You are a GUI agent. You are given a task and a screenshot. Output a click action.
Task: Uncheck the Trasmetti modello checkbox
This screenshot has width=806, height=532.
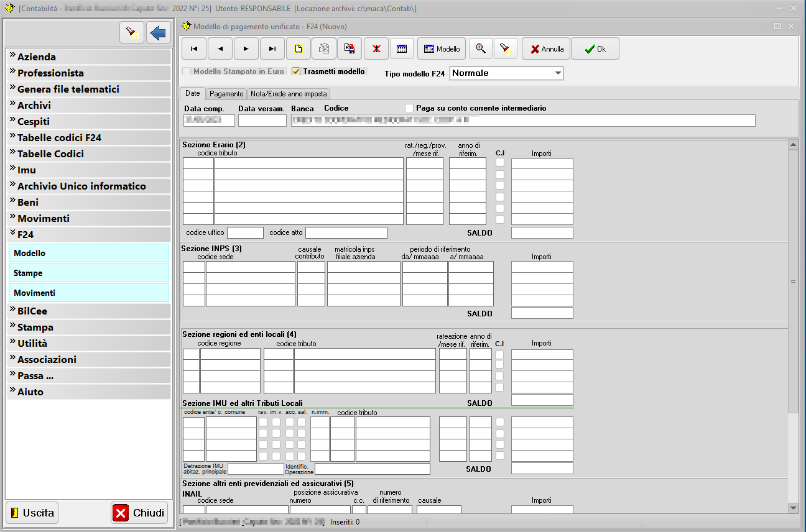297,71
